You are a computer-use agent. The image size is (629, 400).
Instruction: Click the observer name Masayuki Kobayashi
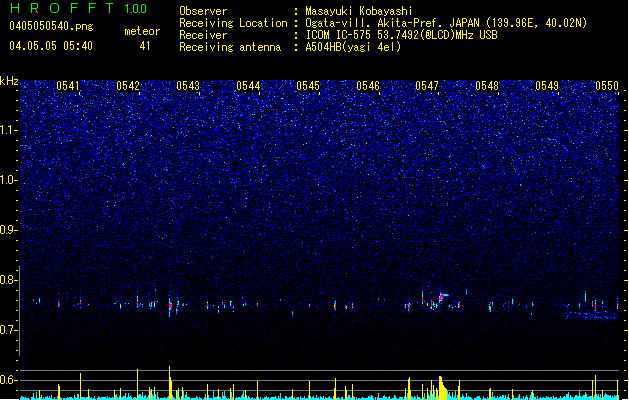(x=358, y=11)
